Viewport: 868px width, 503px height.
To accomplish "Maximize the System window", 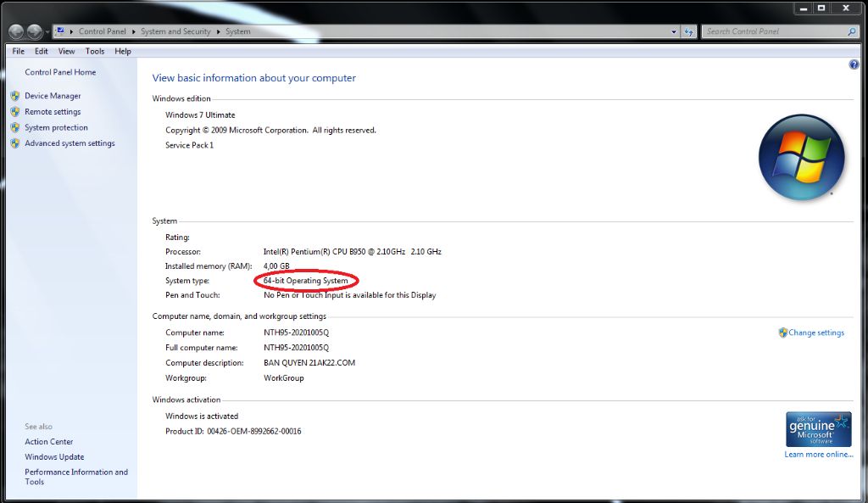I will tap(821, 8).
